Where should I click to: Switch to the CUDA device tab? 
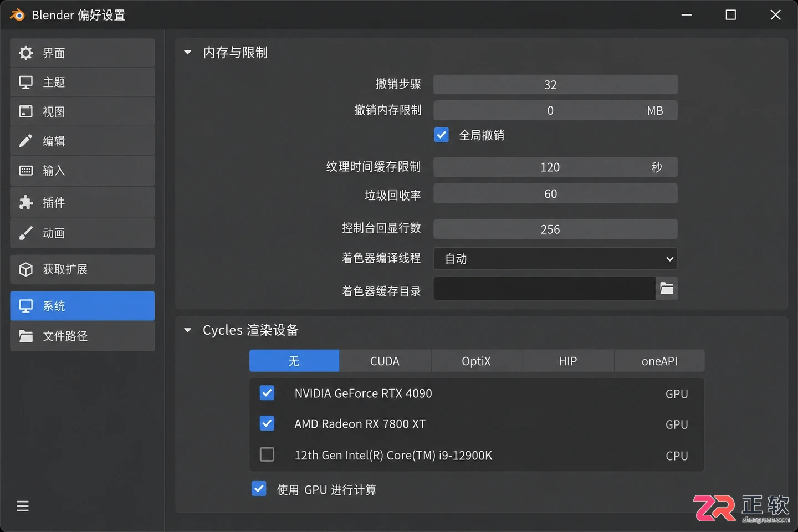(x=385, y=361)
